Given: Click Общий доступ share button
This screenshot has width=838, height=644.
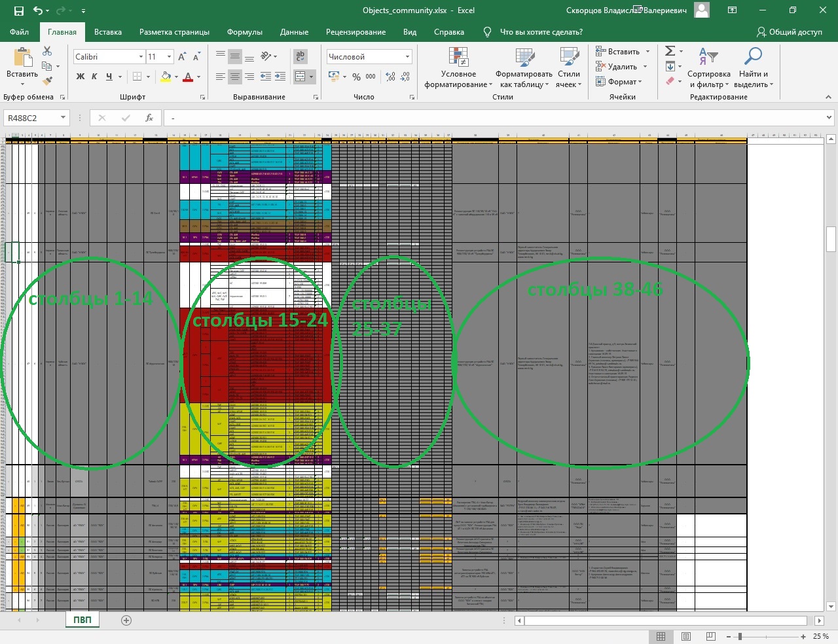Looking at the screenshot, I should [789, 32].
